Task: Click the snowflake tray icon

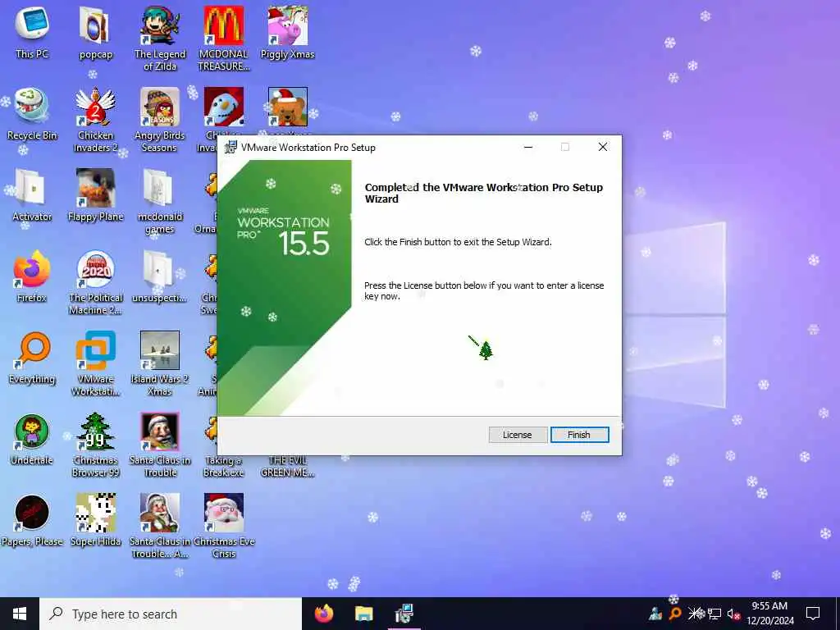Action: point(696,613)
